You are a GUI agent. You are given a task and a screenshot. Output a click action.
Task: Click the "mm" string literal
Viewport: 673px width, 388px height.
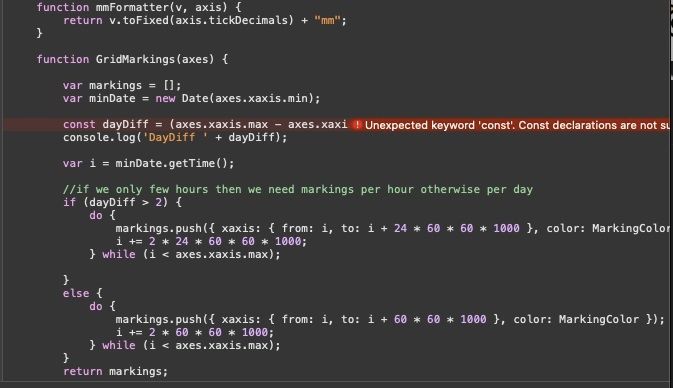coord(327,20)
